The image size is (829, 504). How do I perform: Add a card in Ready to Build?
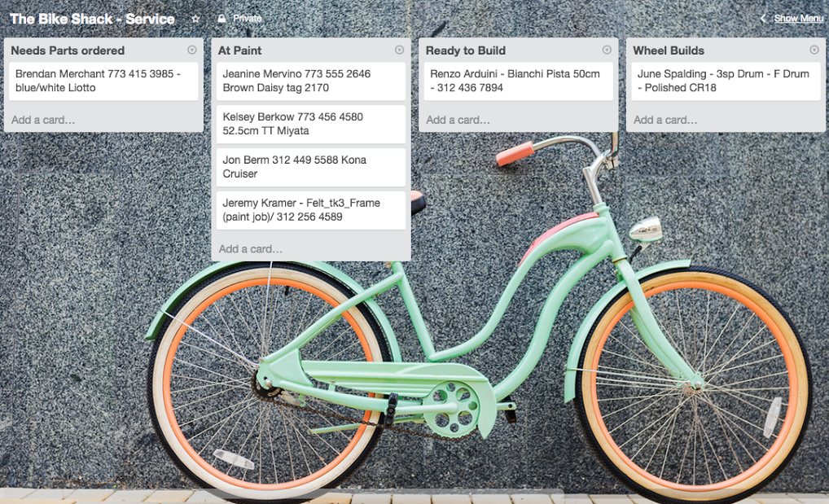click(458, 120)
